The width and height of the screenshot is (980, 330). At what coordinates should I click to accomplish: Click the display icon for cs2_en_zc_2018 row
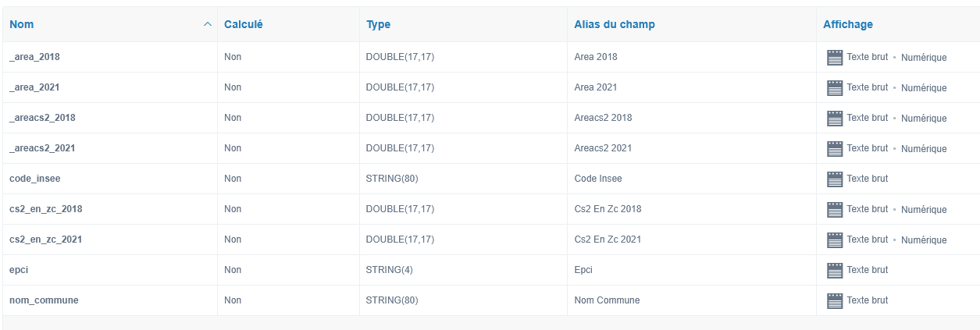[x=835, y=209]
